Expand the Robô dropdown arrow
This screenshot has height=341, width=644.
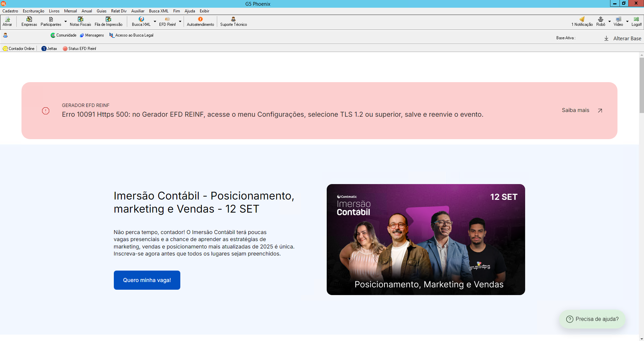click(x=609, y=21)
